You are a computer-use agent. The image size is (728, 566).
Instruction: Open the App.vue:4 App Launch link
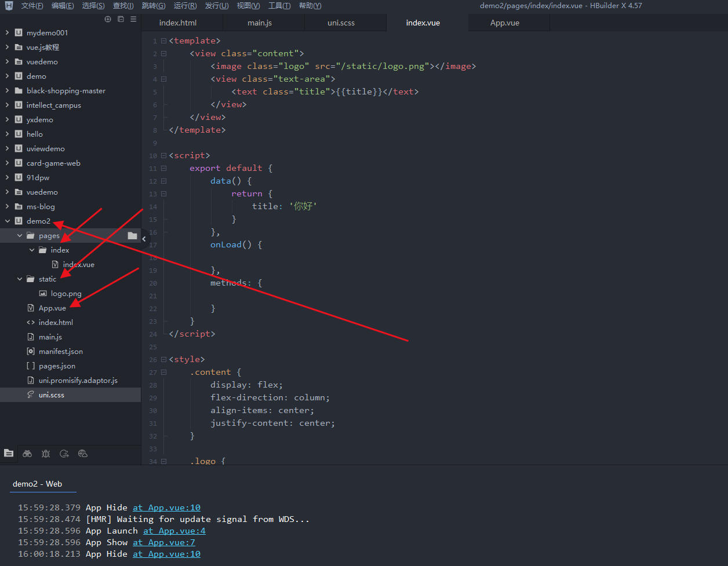174,531
